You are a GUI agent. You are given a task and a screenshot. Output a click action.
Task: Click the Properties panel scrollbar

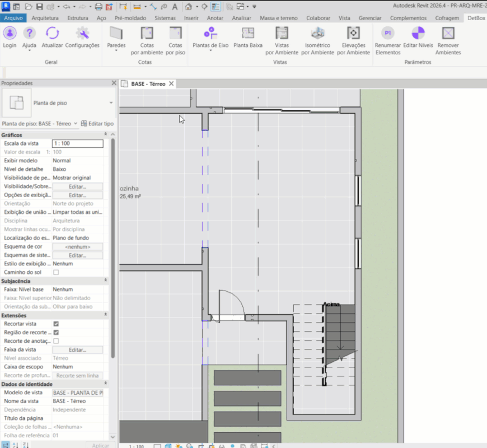point(113,249)
